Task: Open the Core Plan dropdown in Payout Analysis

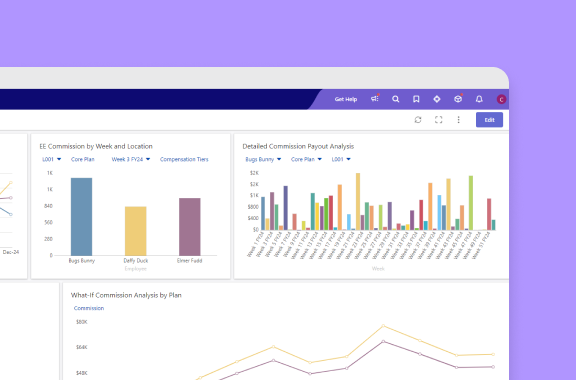Action: coord(306,159)
